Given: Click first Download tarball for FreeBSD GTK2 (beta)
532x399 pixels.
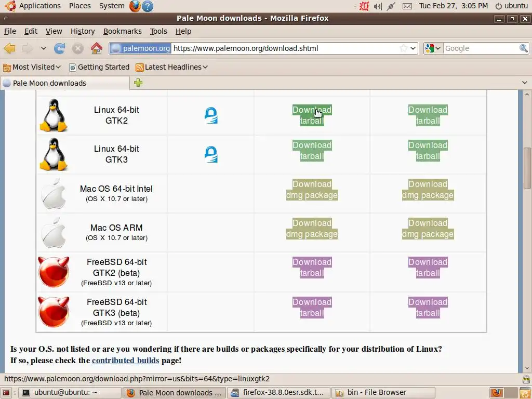Looking at the screenshot, I should pyautogui.click(x=312, y=268).
